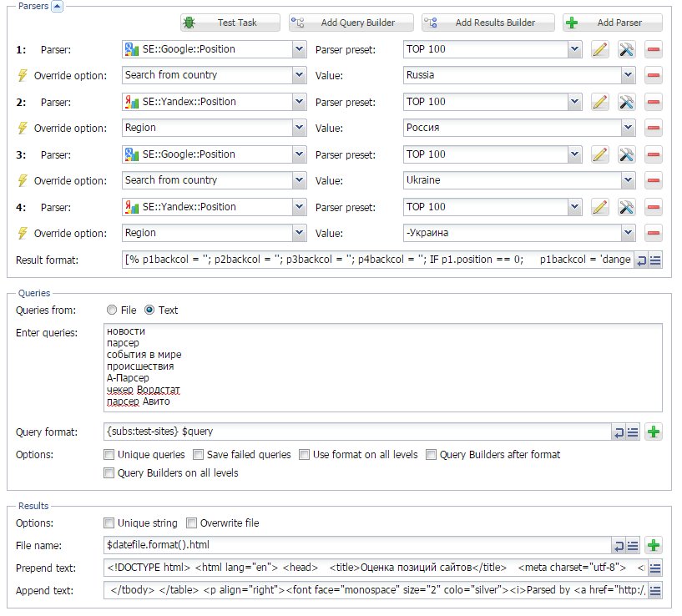The width and height of the screenshot is (682, 616).
Task: Click green plus next to File name
Action: 654,546
